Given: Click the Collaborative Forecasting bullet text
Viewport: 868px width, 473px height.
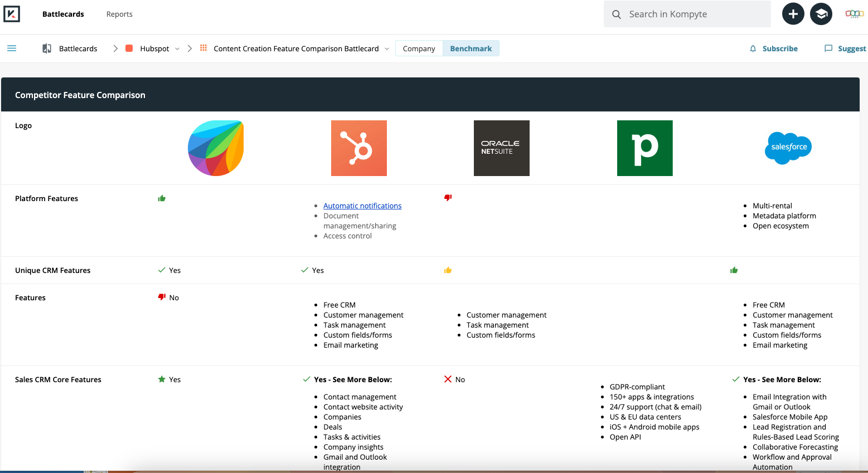Looking at the screenshot, I should pyautogui.click(x=795, y=447).
